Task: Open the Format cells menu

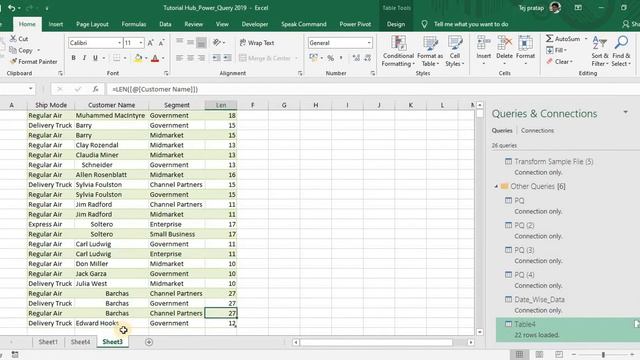Action: coord(525,50)
